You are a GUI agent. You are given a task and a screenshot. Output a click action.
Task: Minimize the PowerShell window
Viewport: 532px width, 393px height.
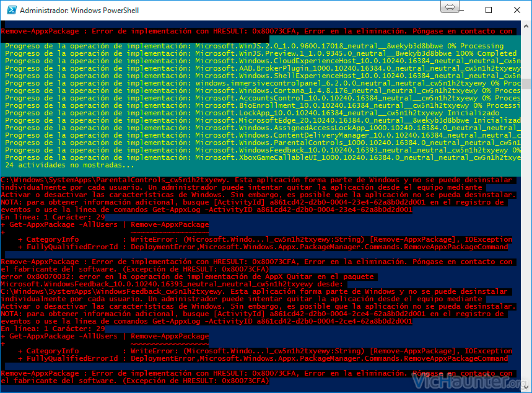[461, 10]
